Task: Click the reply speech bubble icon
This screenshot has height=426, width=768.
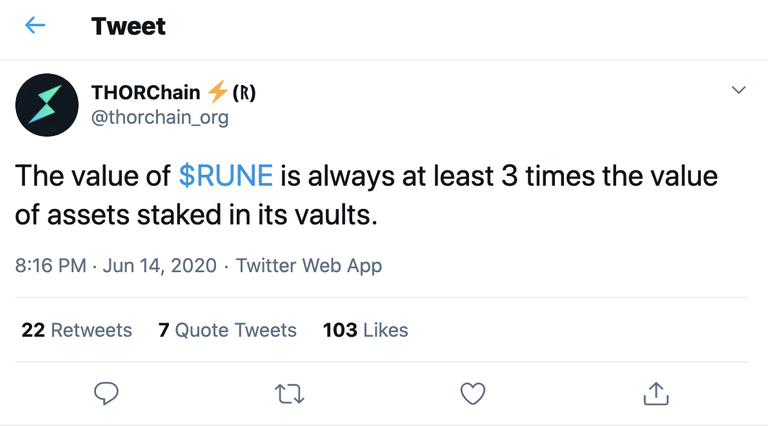Action: [x=106, y=393]
